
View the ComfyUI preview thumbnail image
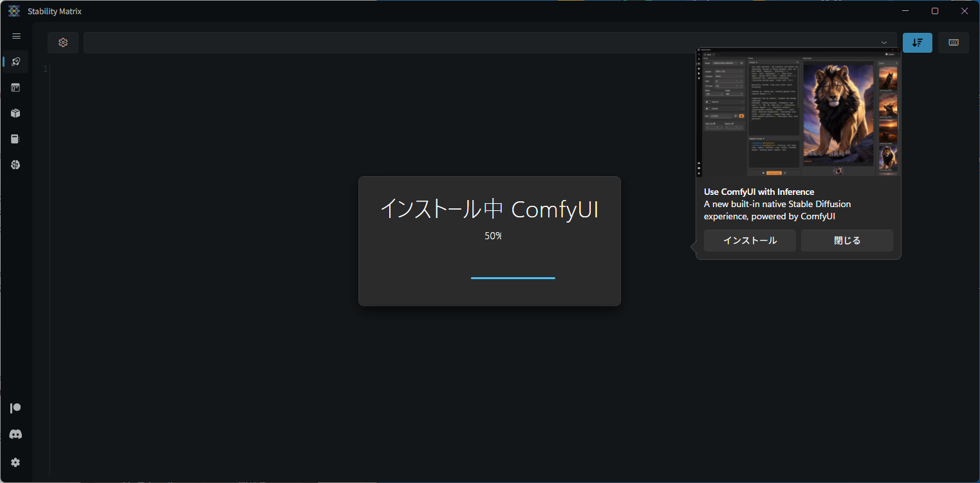tap(798, 112)
